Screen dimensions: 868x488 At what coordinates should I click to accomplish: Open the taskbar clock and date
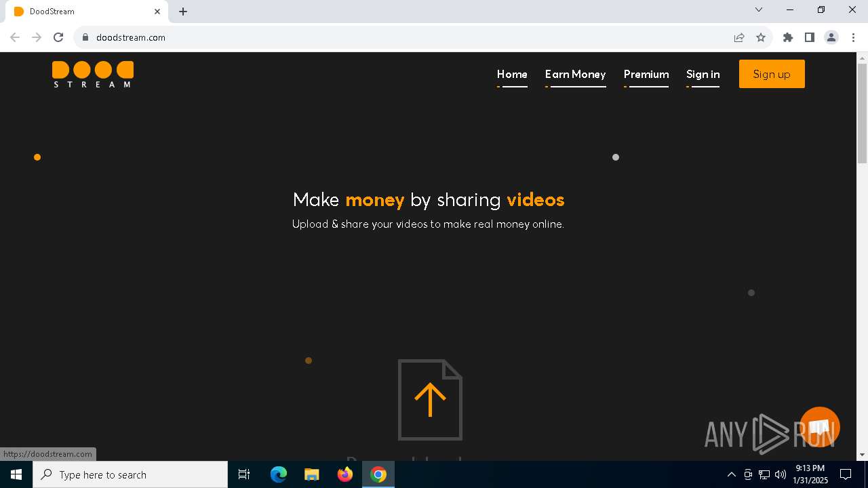(810, 474)
